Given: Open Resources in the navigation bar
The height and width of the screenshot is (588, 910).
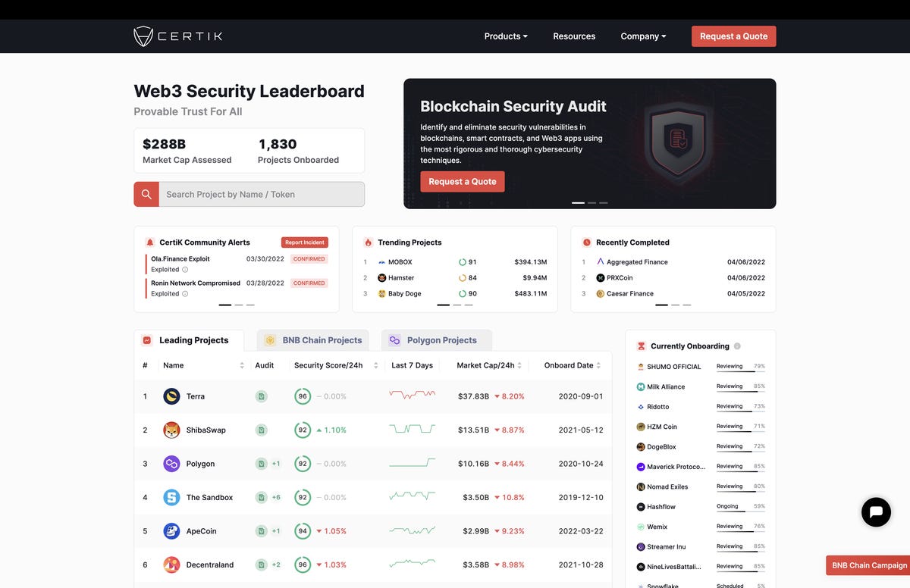Looking at the screenshot, I should (574, 36).
